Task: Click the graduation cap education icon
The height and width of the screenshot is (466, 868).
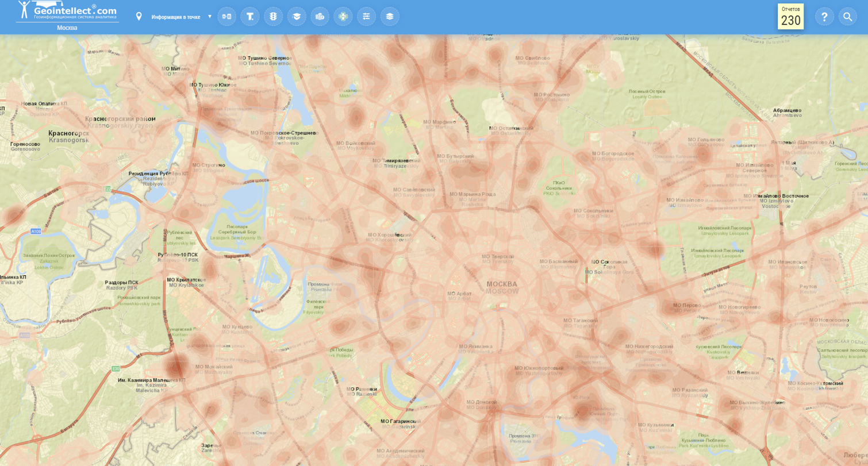Action: [x=297, y=16]
